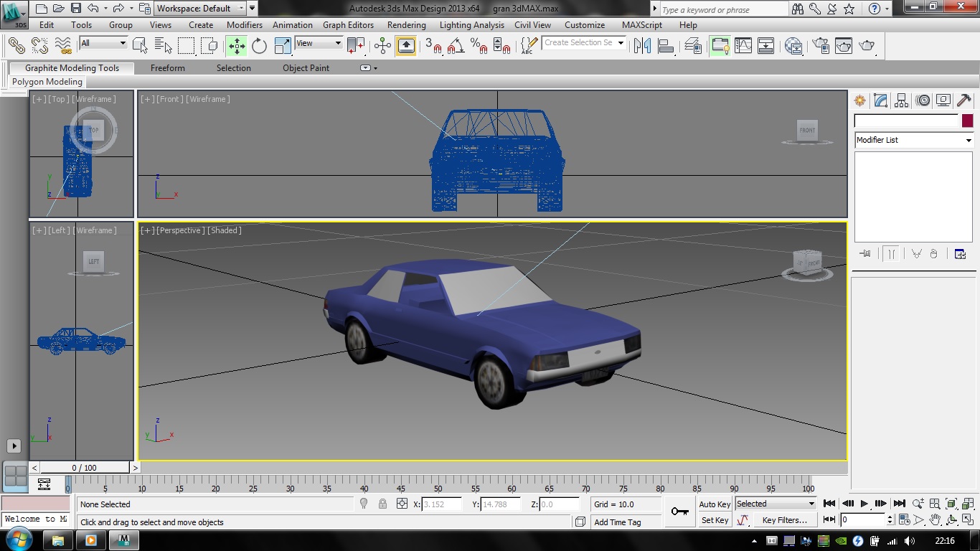
Task: Activate the Select and Scale tool
Action: [x=283, y=45]
